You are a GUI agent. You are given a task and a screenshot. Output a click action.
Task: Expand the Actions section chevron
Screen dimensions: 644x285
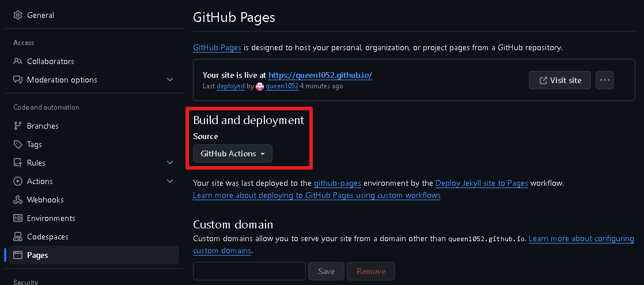tap(170, 181)
